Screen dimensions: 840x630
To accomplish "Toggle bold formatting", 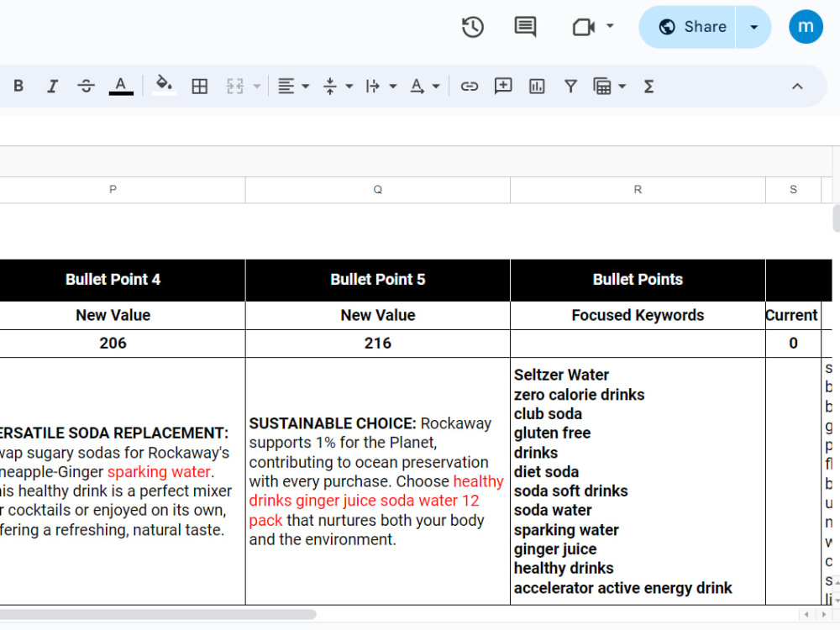I will point(18,86).
